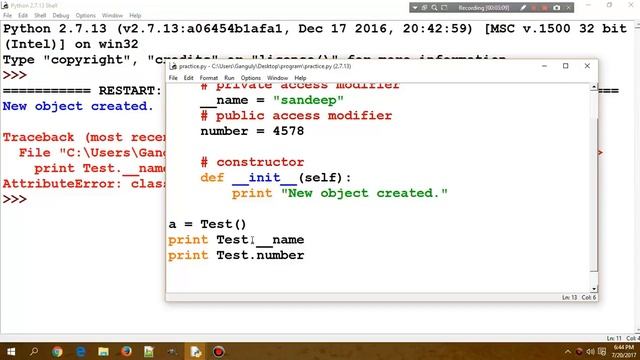This screenshot has height=360, width=640.
Task: Click the AttributeError line in Python Shell
Action: tap(84, 184)
